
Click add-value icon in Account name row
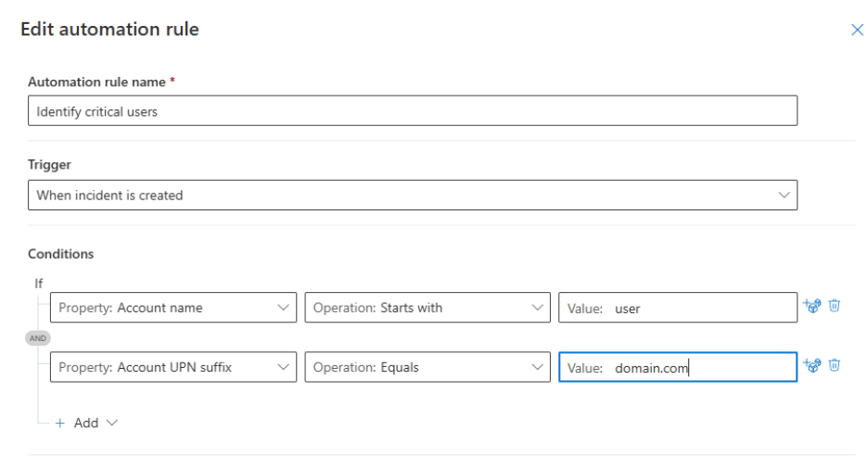(813, 306)
